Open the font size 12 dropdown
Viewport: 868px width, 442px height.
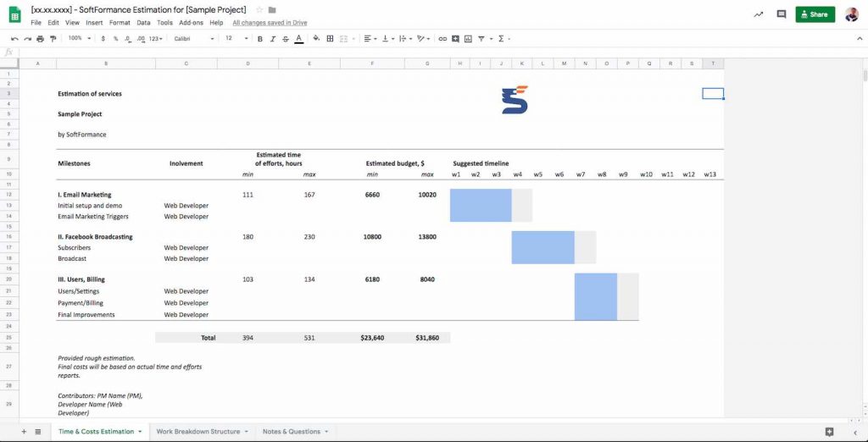click(236, 38)
